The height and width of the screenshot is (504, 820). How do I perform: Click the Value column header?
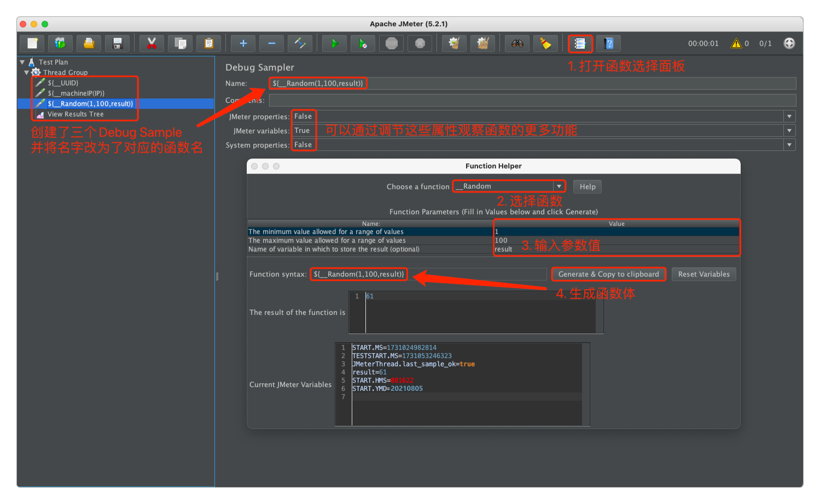(617, 224)
